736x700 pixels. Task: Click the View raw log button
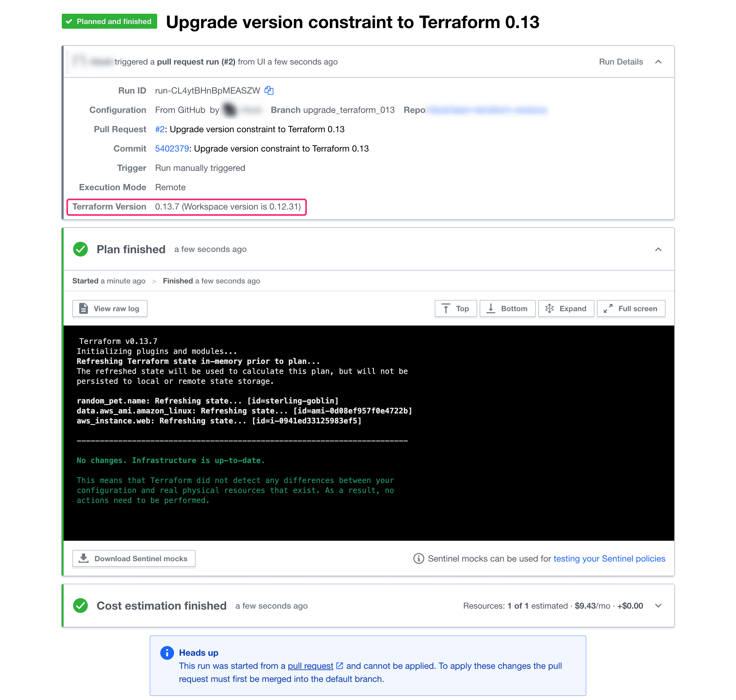110,308
